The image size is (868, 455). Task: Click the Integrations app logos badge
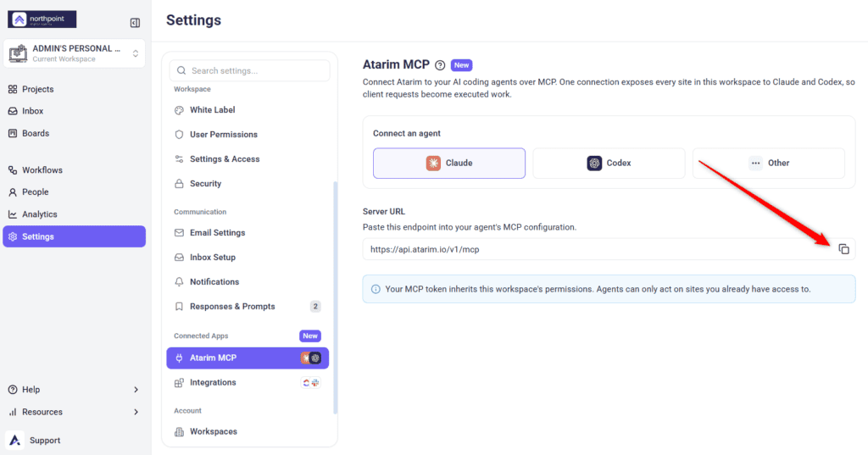[311, 382]
